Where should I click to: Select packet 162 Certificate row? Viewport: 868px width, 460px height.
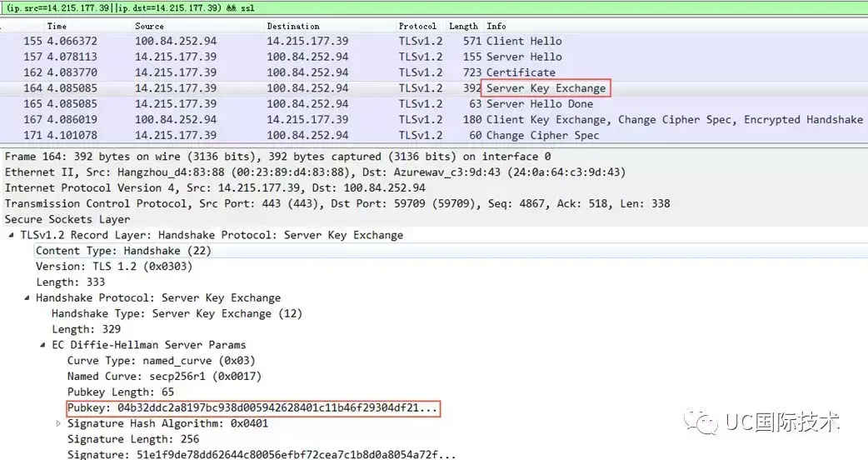click(434, 72)
